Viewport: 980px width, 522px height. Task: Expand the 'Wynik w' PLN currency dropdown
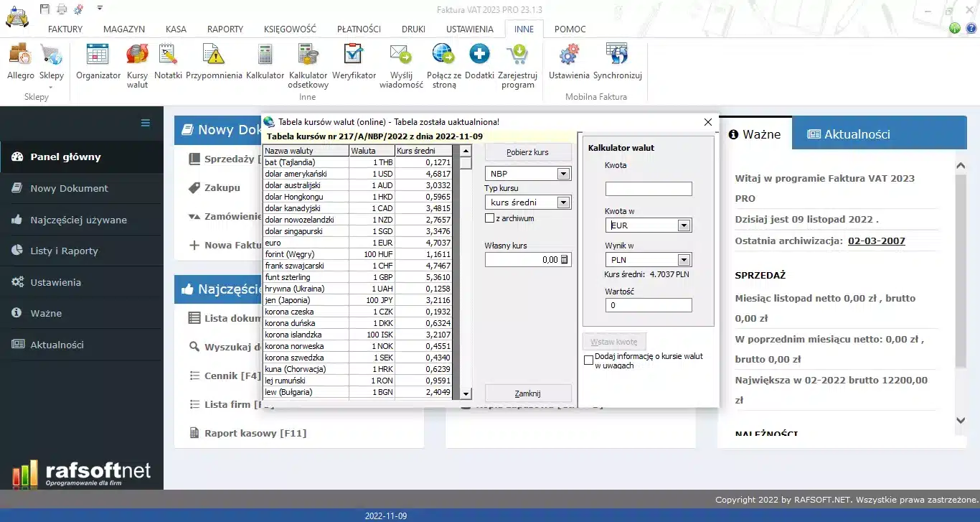click(x=684, y=260)
